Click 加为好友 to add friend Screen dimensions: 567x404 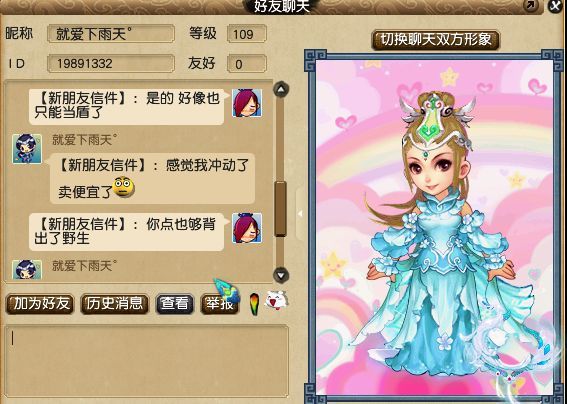[40, 304]
